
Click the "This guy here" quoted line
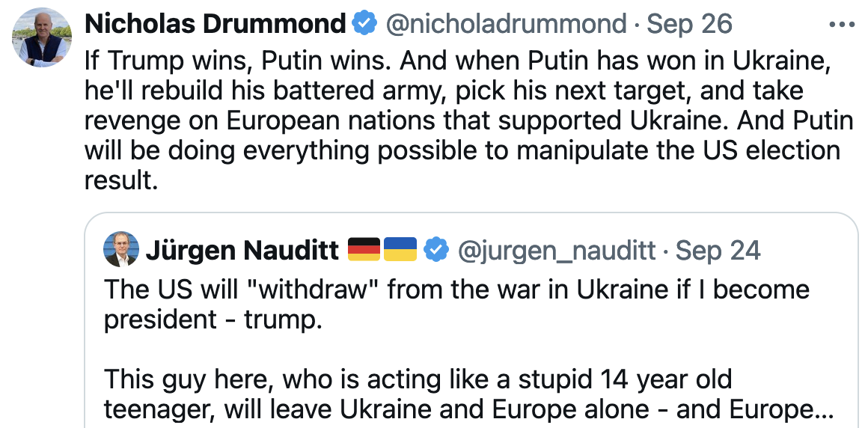(191, 379)
